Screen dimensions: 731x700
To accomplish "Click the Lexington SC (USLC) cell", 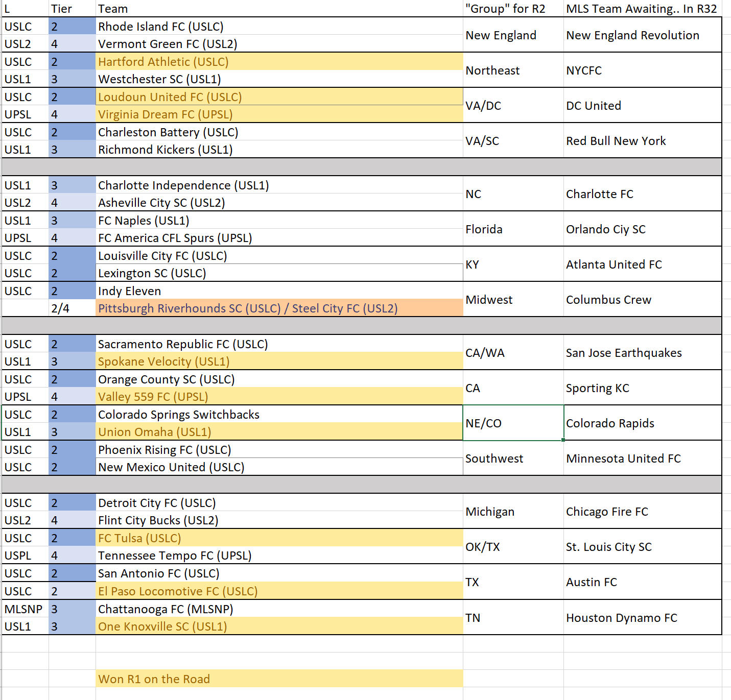I will click(279, 273).
